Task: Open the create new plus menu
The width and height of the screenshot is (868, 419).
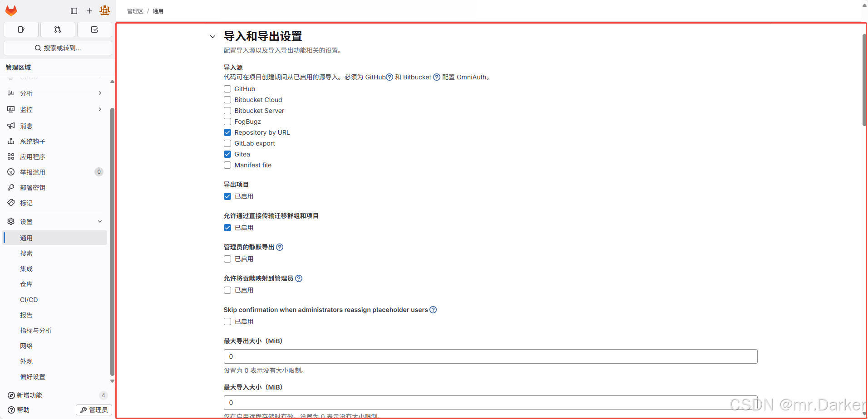Action: point(89,11)
